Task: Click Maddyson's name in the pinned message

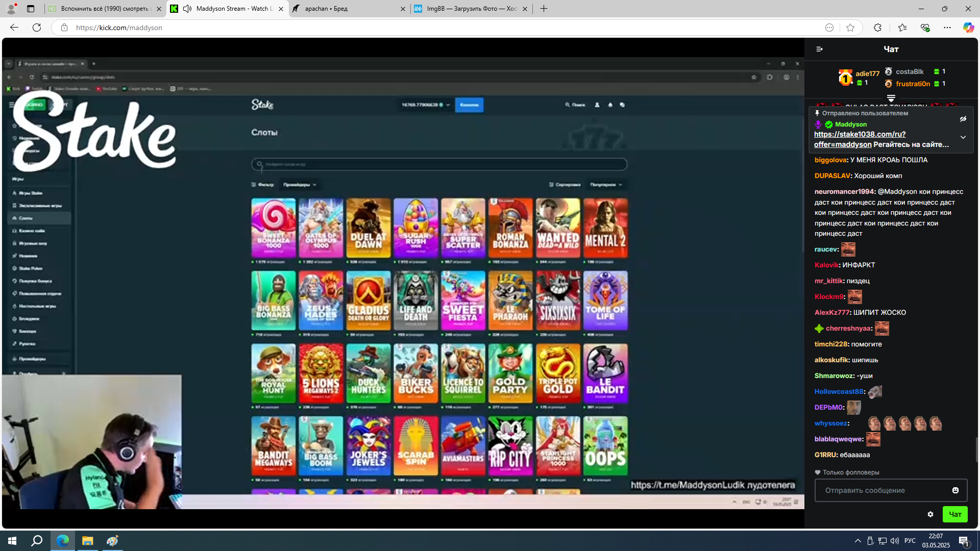Action: [850, 124]
